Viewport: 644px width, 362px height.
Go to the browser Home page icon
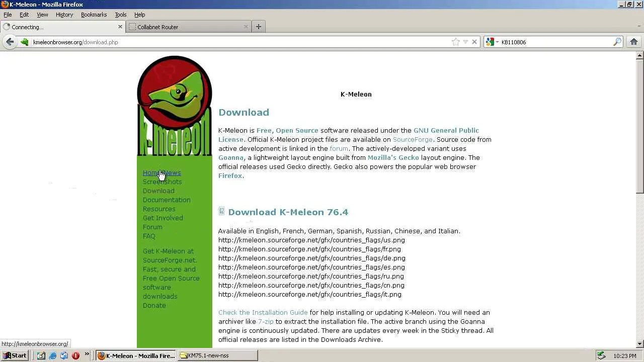(x=634, y=42)
